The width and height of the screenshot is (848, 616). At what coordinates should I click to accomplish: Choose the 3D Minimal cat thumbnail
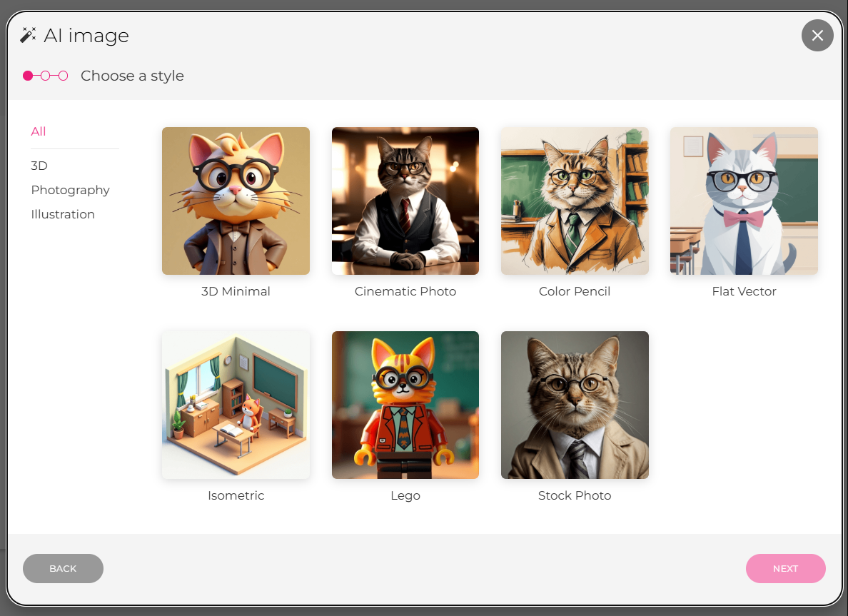pos(236,201)
